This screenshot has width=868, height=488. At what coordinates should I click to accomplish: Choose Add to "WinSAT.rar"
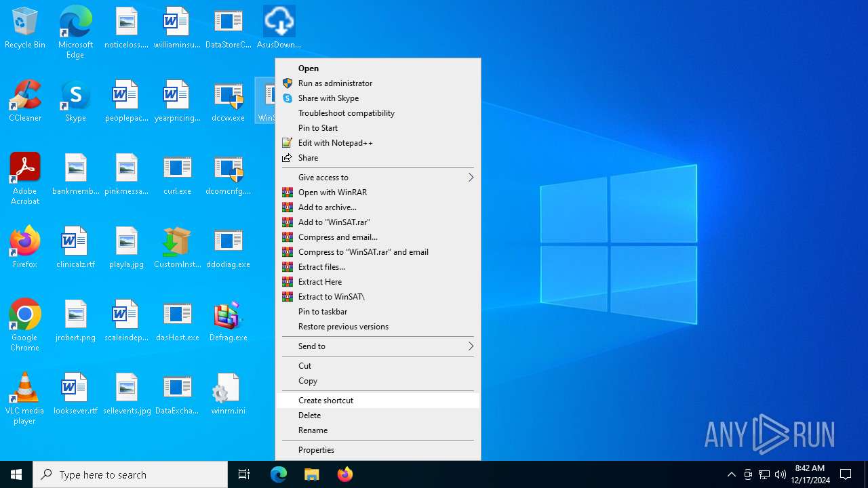(x=378, y=222)
